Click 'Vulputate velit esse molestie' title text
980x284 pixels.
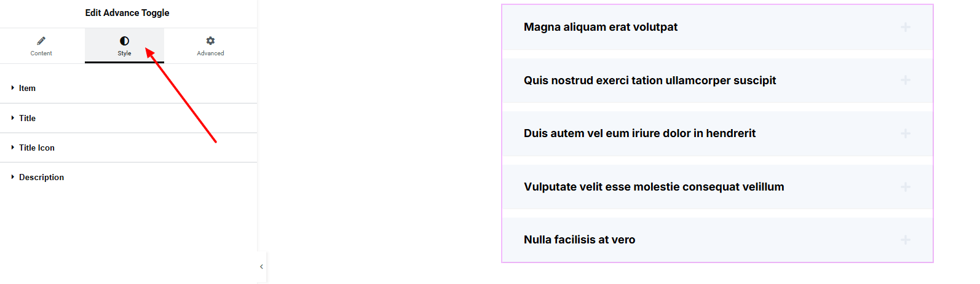[x=654, y=187]
